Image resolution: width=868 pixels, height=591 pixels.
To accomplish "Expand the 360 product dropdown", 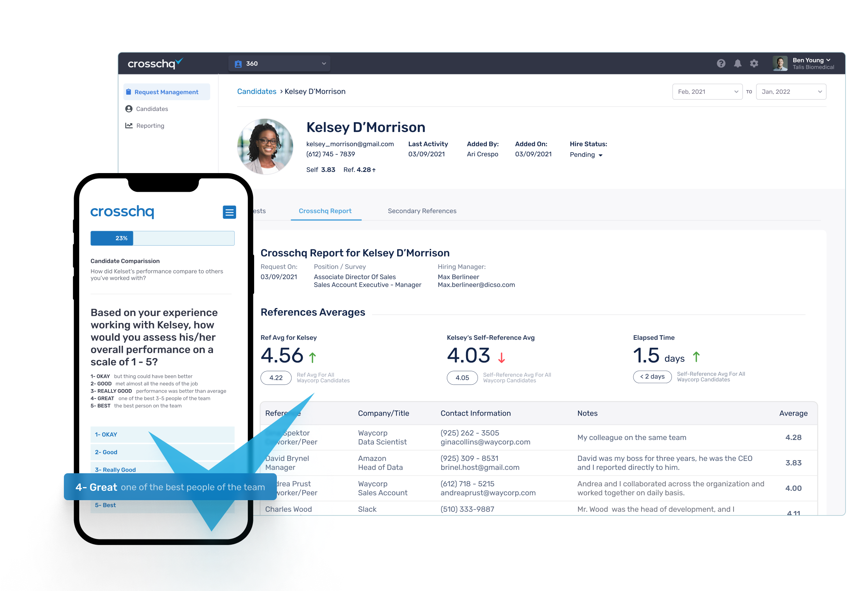I will [279, 64].
